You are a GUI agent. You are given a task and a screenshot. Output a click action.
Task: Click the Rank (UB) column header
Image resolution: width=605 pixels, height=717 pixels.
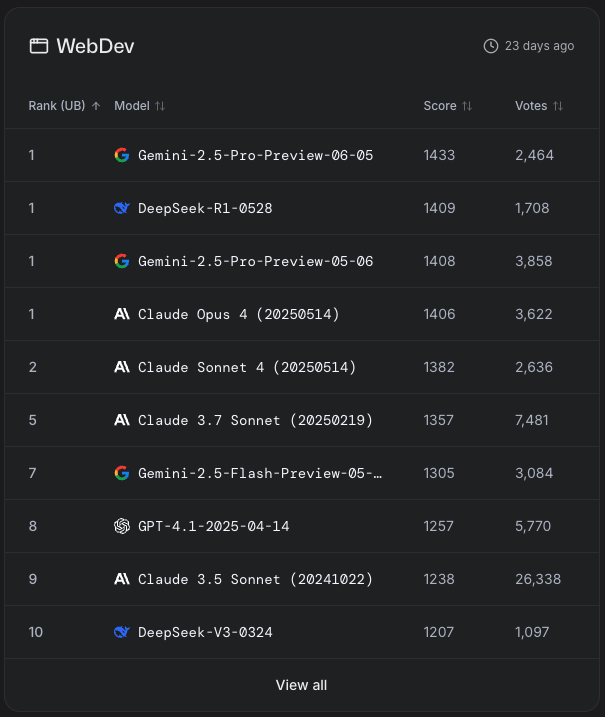pos(57,106)
